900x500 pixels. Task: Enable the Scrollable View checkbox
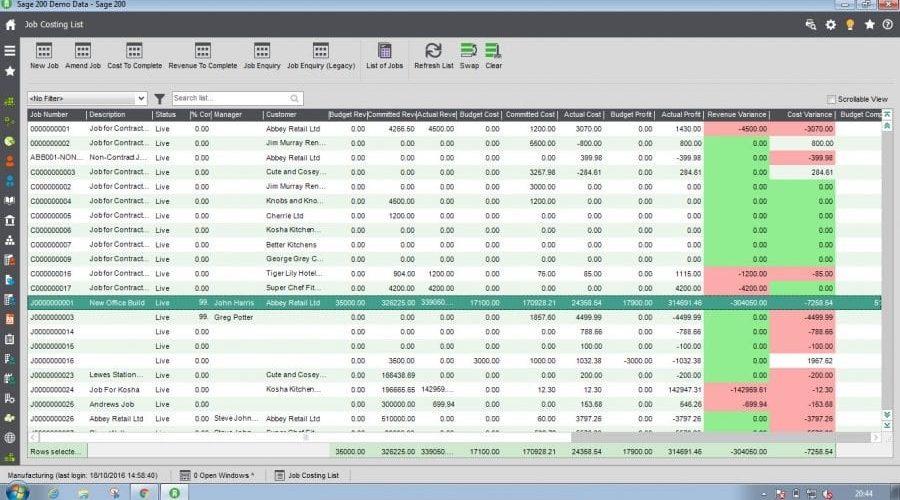831,99
